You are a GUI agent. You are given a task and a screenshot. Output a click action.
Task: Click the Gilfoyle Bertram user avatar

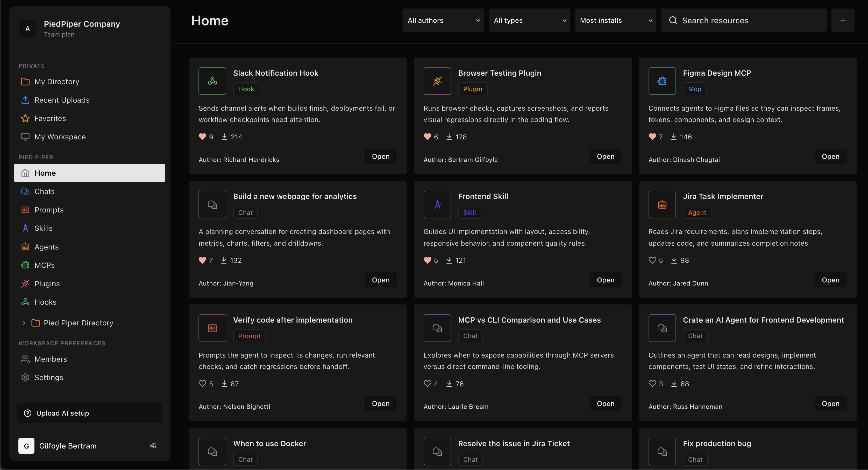pos(26,446)
